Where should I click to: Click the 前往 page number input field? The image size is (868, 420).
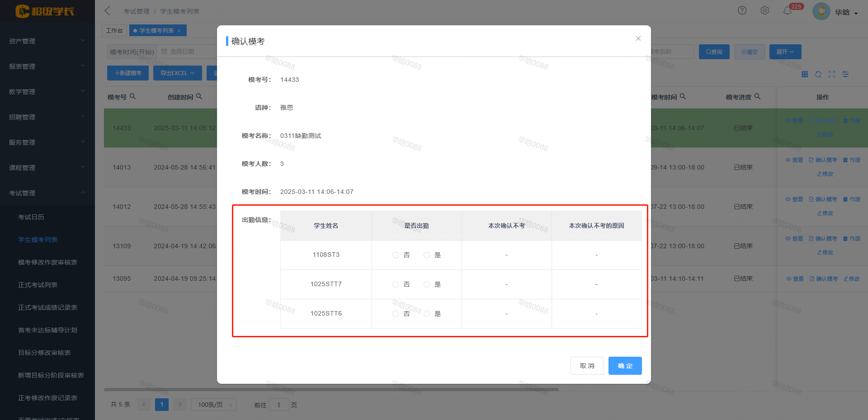279,405
